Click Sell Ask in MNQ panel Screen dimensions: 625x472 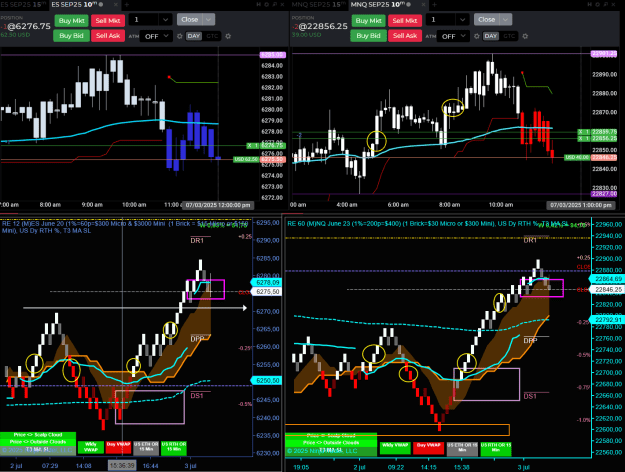coord(405,35)
